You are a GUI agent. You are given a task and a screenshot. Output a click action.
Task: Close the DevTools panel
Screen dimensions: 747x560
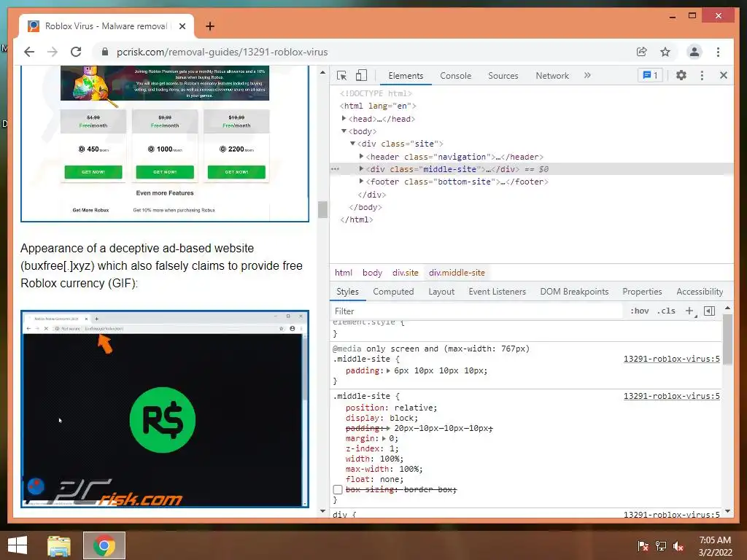(723, 75)
